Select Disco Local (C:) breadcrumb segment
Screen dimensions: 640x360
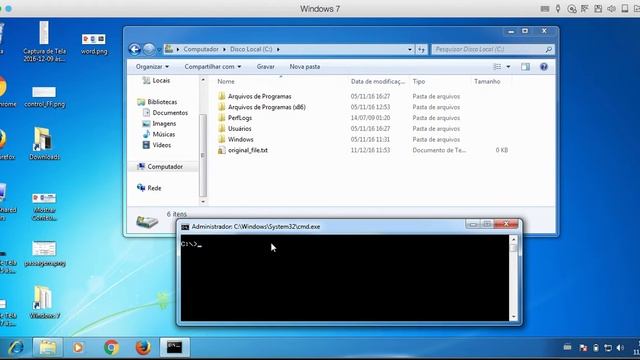251,49
